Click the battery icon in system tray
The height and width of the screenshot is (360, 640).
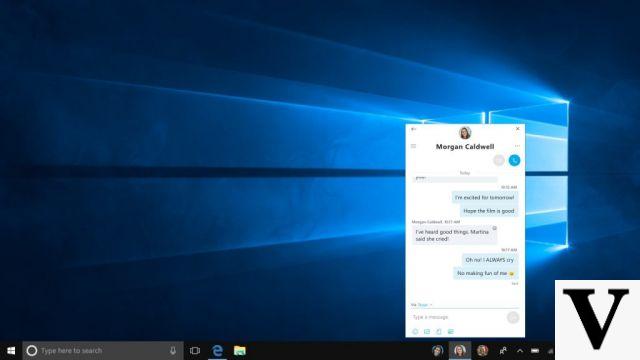tap(535, 351)
